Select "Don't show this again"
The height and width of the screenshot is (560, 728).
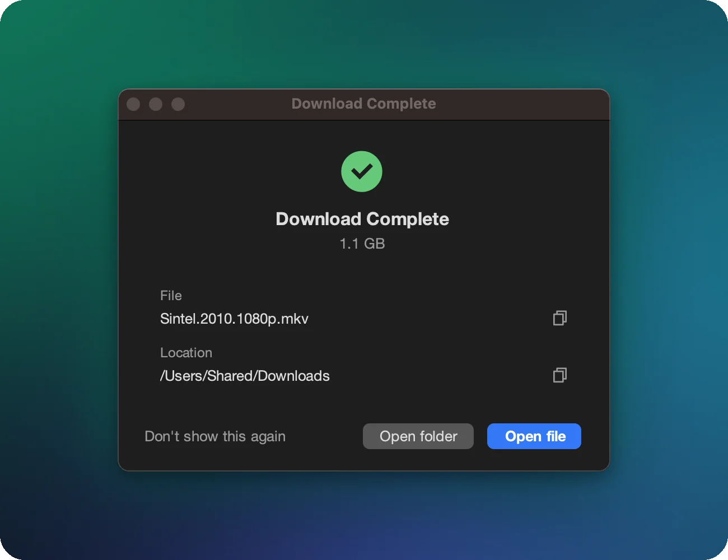coord(215,436)
